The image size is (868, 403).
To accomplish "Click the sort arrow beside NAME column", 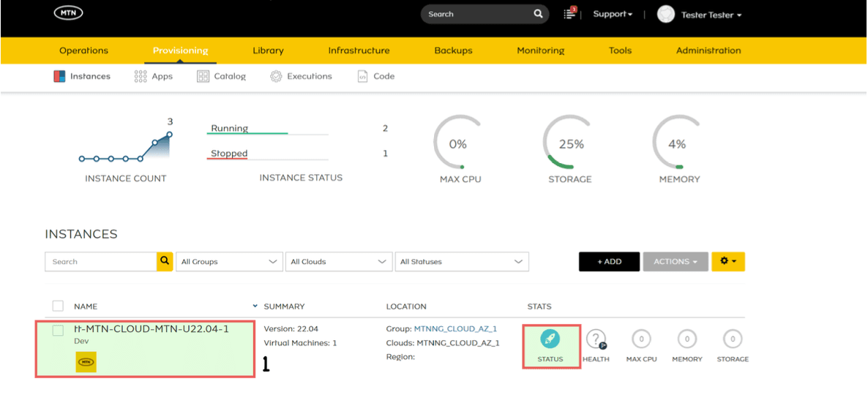I will (x=255, y=306).
